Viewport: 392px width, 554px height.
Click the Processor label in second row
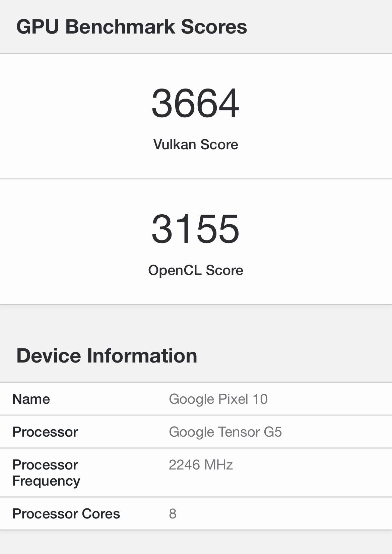coord(45,432)
